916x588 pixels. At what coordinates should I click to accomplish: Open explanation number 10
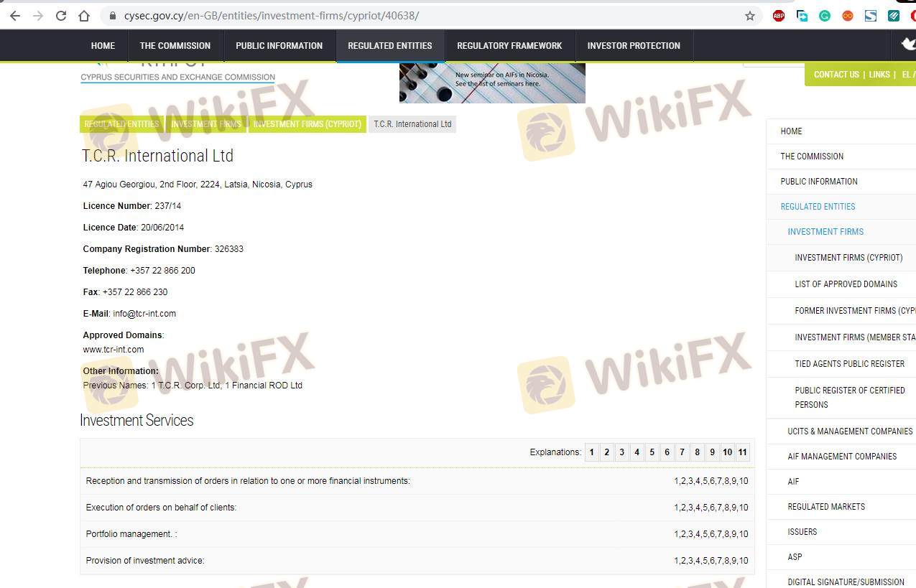(x=728, y=452)
